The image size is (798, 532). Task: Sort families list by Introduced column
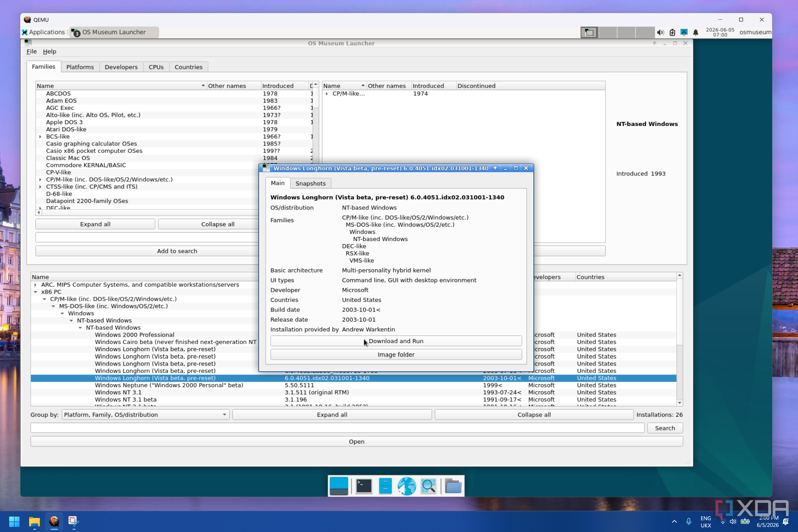click(x=285, y=86)
